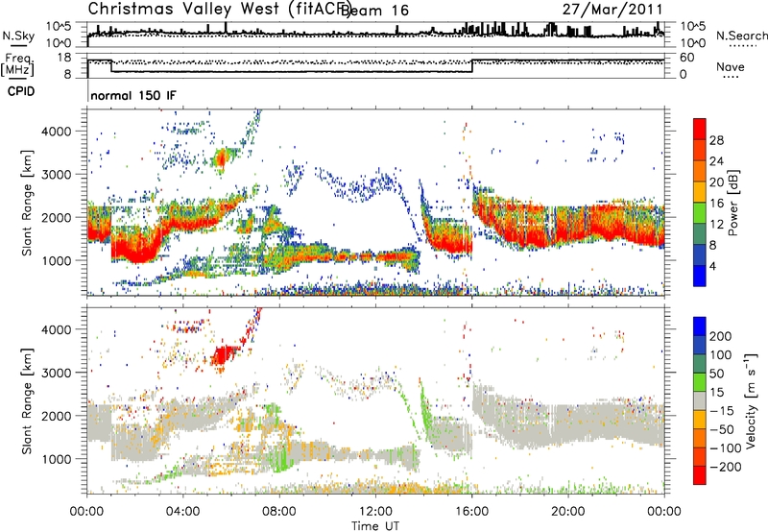Select the "28" power colorbar value
The image size is (768, 532).
coord(716,140)
